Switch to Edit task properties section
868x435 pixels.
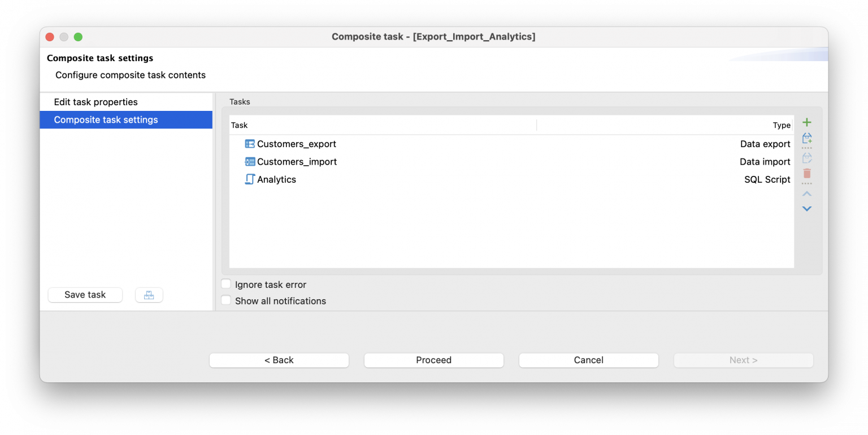[x=96, y=102]
